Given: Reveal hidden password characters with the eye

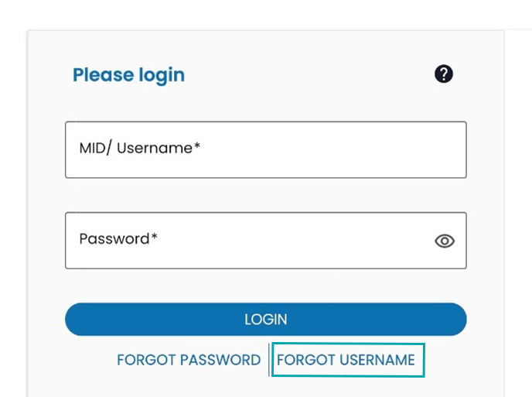Looking at the screenshot, I should 445,241.
